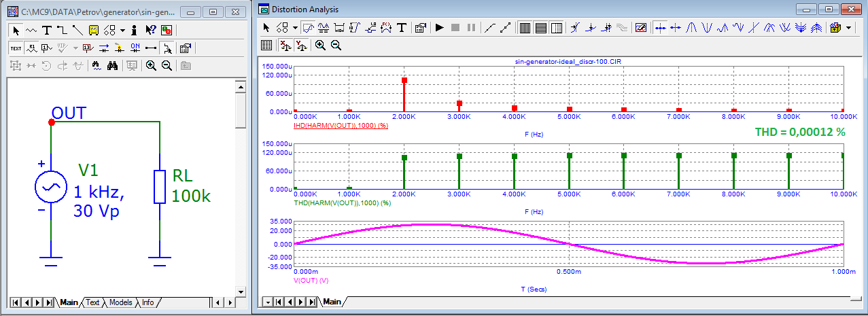Select arrow Select Mode in Distortion Analysis

click(266, 28)
